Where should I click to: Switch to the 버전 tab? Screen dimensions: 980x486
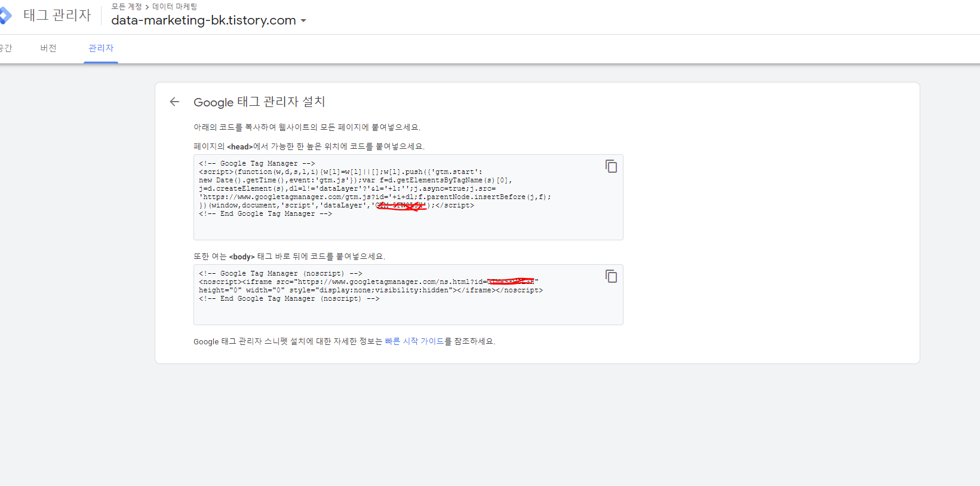point(48,48)
